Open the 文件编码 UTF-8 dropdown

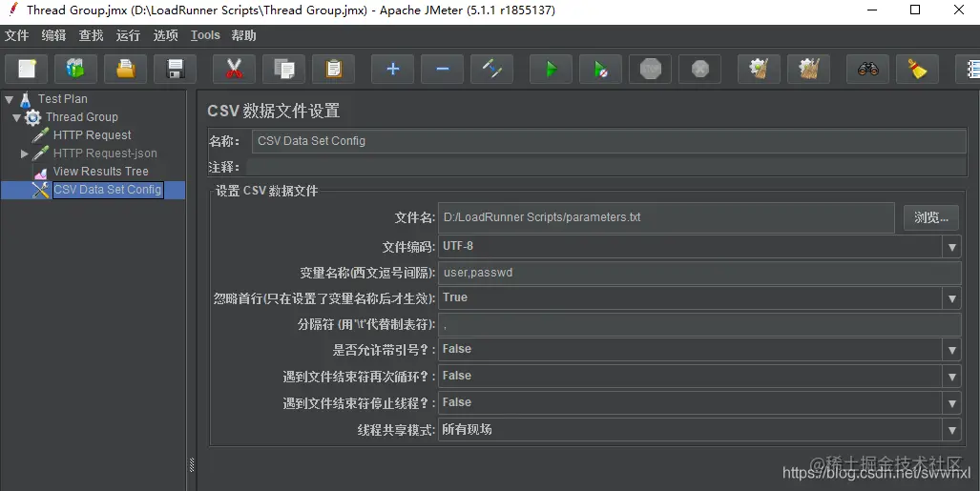[x=952, y=247]
